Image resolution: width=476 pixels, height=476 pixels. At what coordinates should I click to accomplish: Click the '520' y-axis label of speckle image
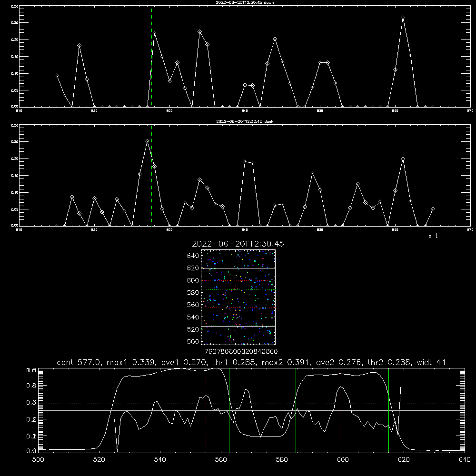click(193, 329)
